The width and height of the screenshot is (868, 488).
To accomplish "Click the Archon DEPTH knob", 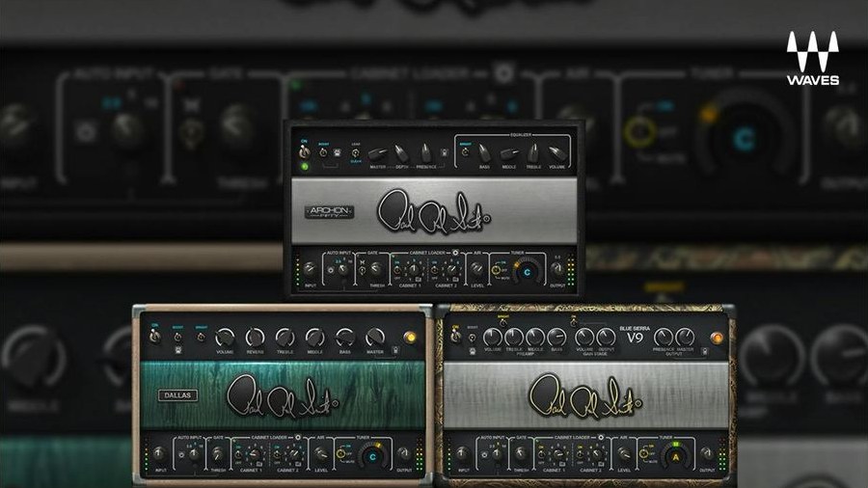I will pos(402,153).
